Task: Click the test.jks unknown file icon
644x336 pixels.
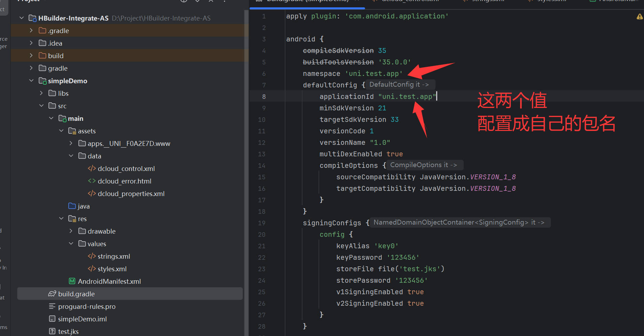Action: coord(52,331)
